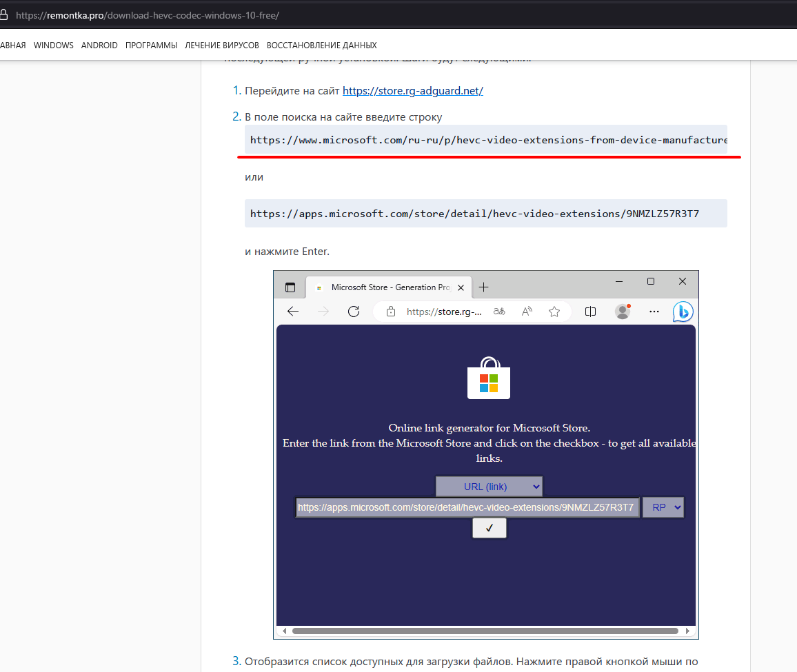Click the Microsoft Store bag logo
This screenshot has height=672, width=797.
(488, 378)
